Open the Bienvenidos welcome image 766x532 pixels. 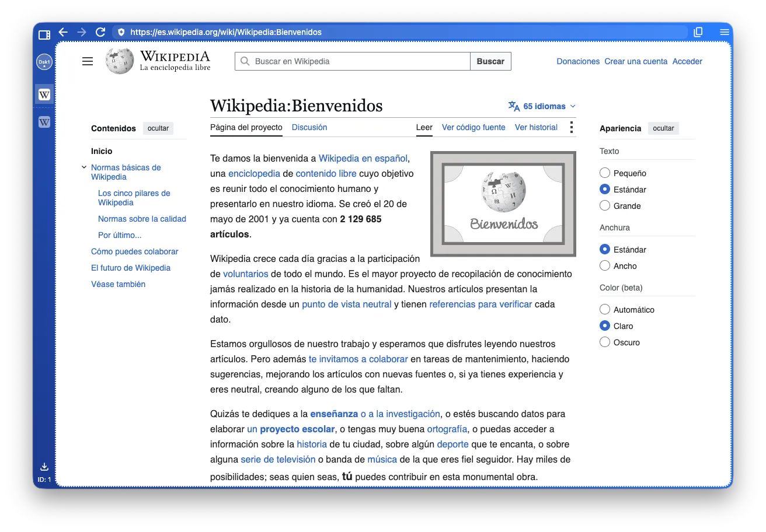503,204
